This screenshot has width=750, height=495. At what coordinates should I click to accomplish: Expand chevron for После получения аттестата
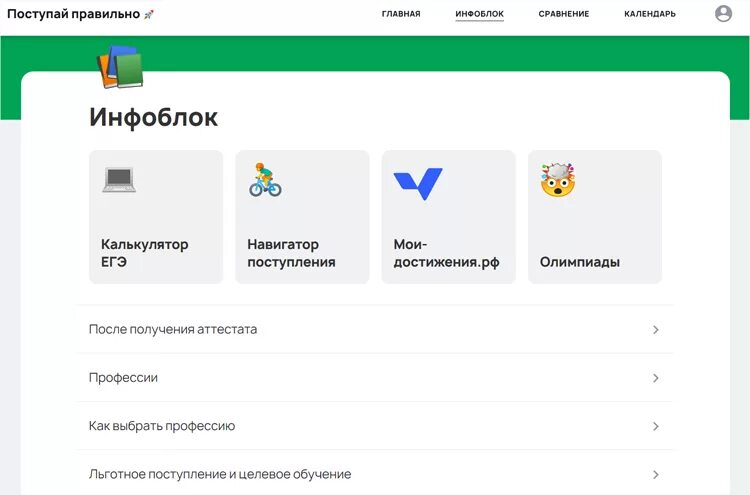pyautogui.click(x=656, y=330)
